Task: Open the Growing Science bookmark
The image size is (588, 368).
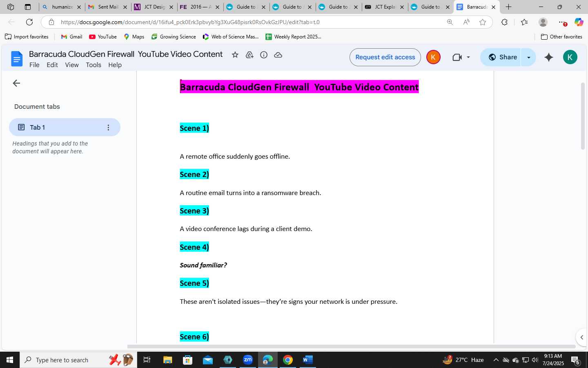Action: [174, 37]
